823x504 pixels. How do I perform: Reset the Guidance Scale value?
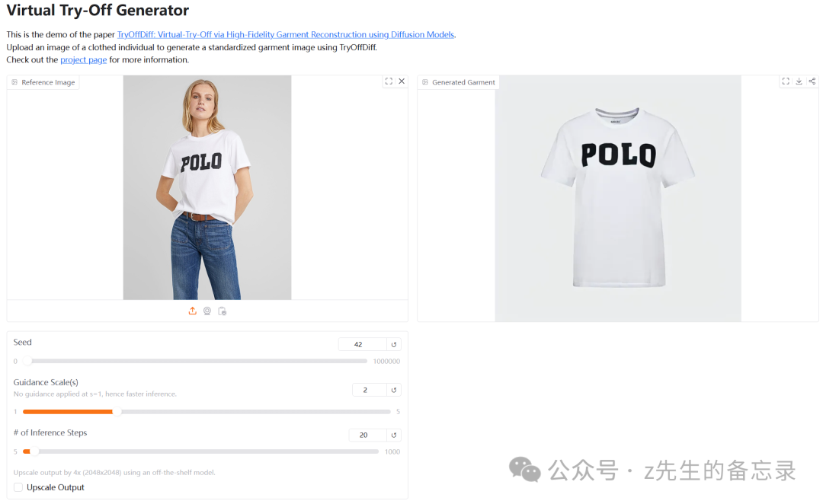(393, 389)
